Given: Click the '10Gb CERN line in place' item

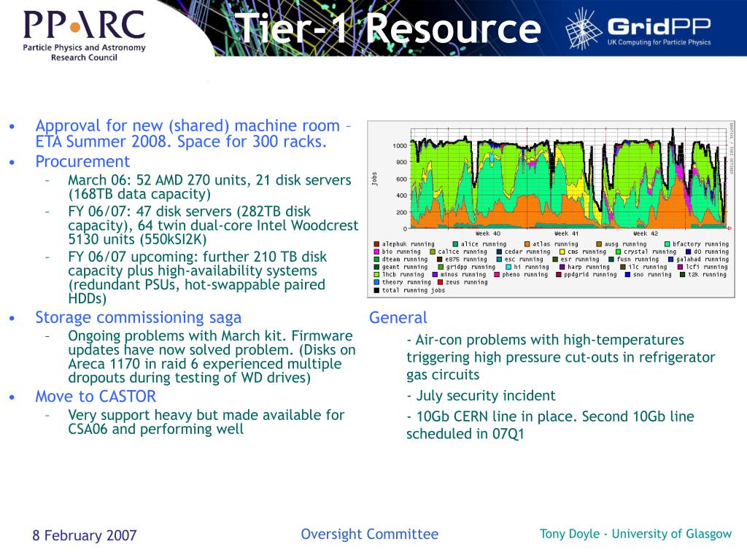Looking at the screenshot, I should pyautogui.click(x=550, y=425).
